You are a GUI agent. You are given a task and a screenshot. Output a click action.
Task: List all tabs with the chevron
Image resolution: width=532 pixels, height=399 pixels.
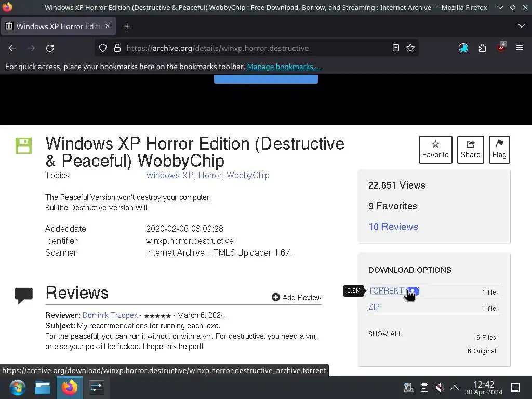(522, 26)
